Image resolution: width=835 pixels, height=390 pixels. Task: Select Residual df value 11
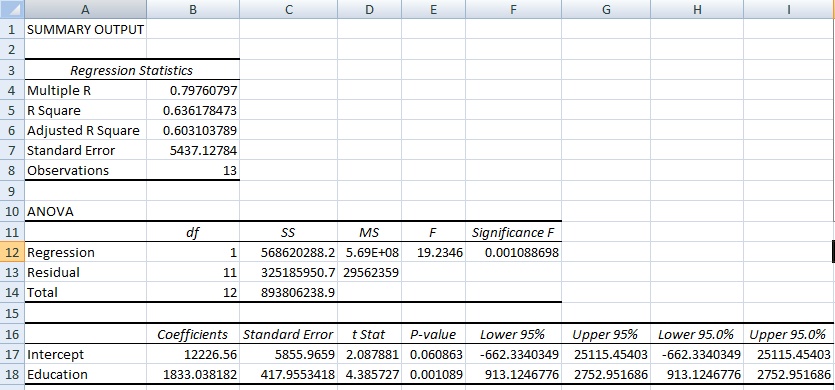click(193, 272)
